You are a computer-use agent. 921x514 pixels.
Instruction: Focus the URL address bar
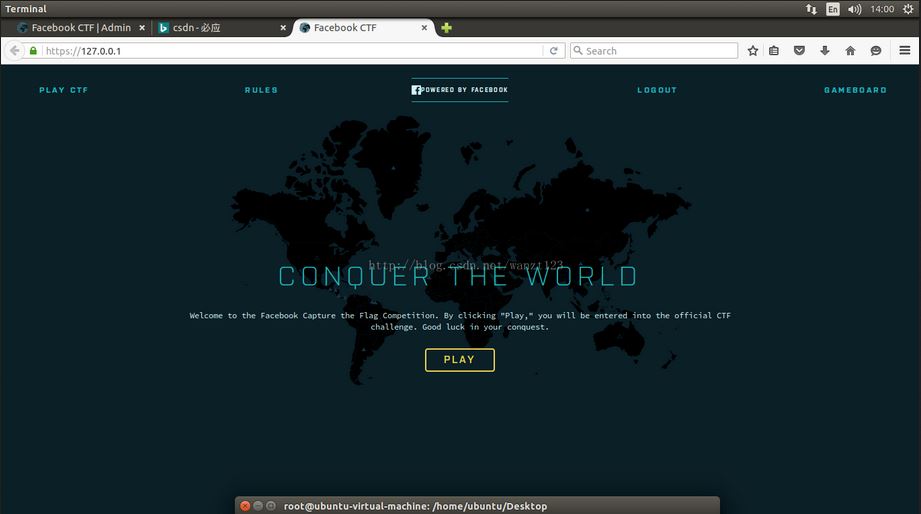point(294,51)
